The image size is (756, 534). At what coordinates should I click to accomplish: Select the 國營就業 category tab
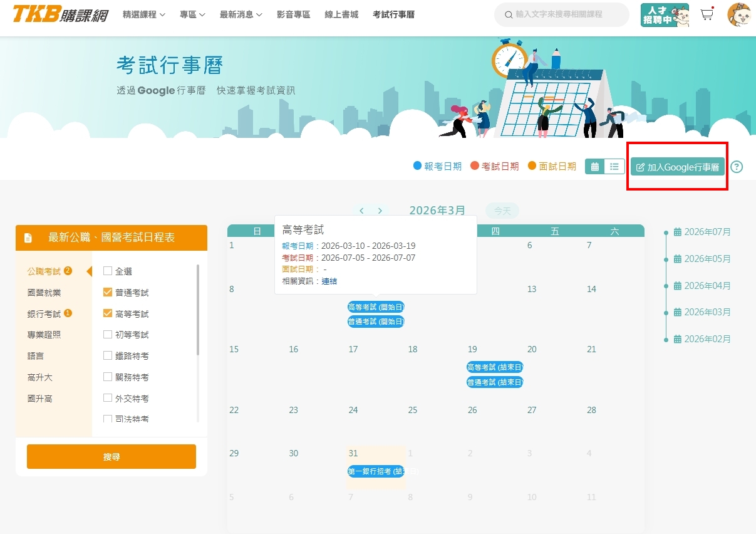pyautogui.click(x=44, y=293)
